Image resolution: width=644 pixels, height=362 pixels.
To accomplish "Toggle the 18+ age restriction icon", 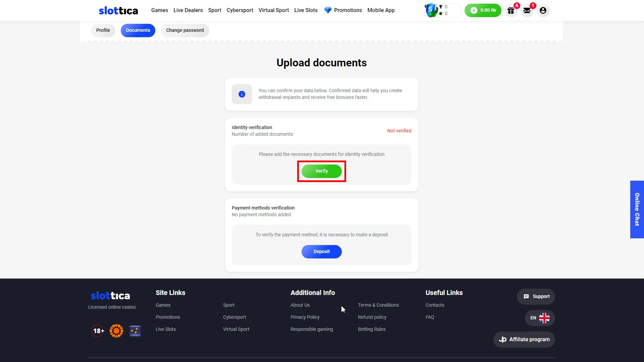I will pyautogui.click(x=97, y=330).
